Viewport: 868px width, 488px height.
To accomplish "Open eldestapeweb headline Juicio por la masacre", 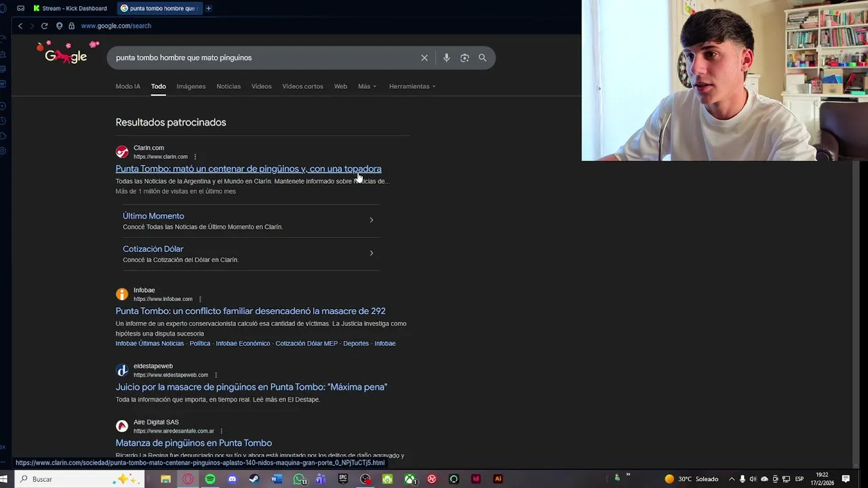I will (x=251, y=387).
